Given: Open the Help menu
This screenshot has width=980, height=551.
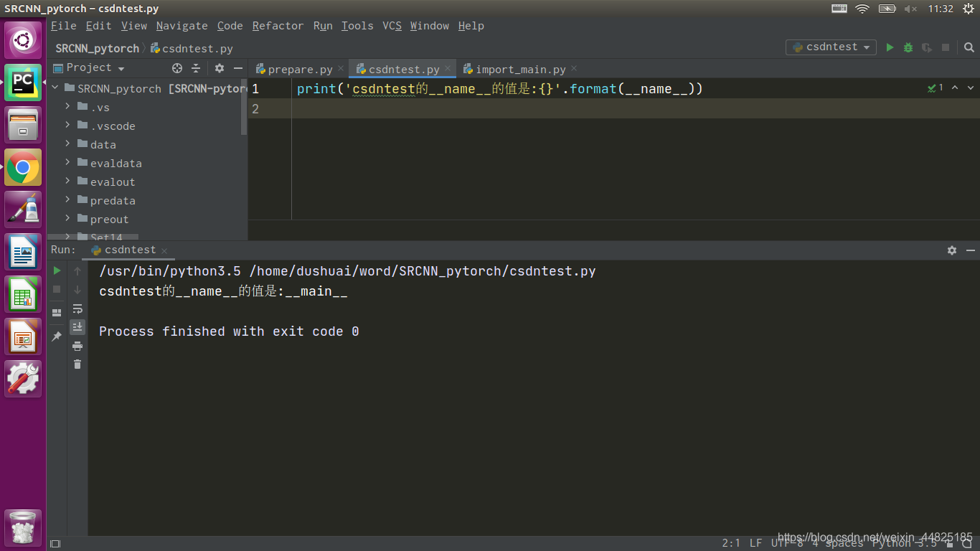Looking at the screenshot, I should [471, 26].
